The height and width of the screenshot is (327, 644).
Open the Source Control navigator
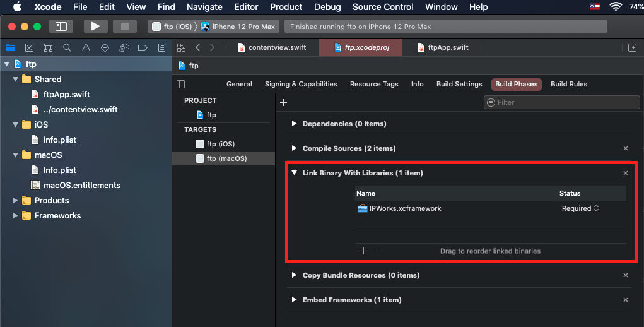(29, 47)
